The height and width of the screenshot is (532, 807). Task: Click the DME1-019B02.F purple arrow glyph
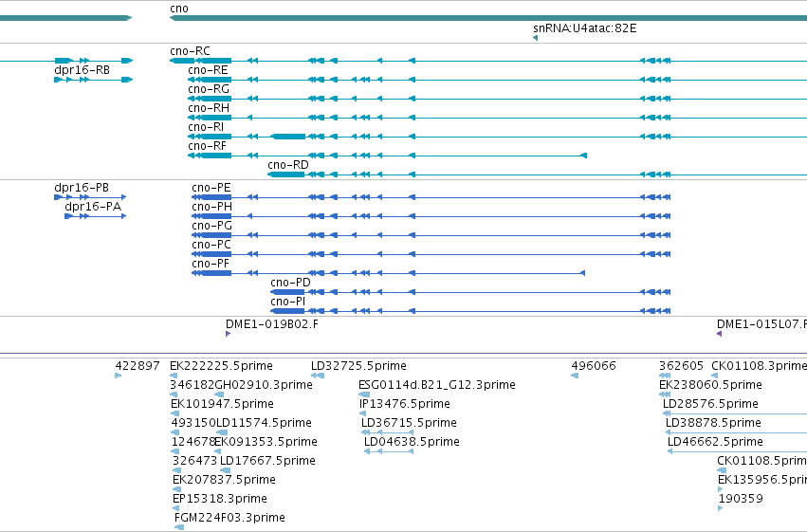[228, 334]
